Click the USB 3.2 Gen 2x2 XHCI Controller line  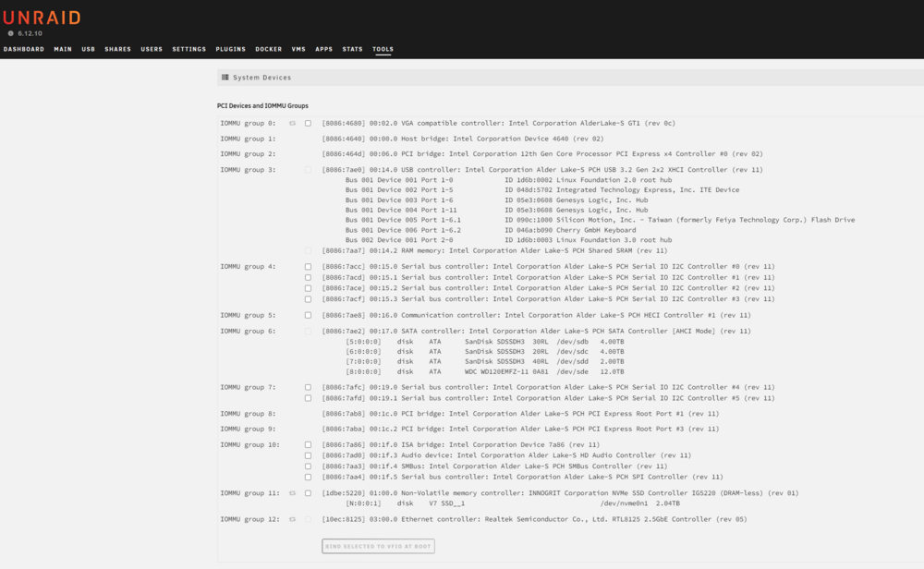542,170
